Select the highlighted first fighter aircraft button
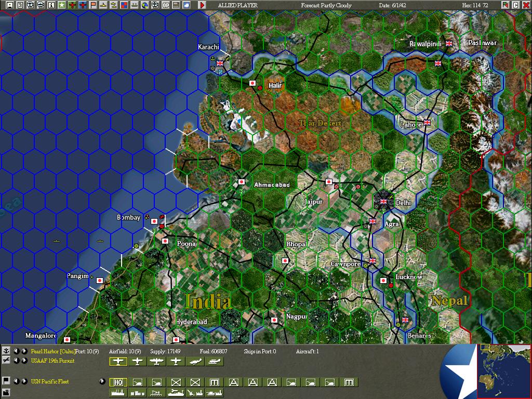The height and width of the screenshot is (399, 532). click(x=118, y=362)
